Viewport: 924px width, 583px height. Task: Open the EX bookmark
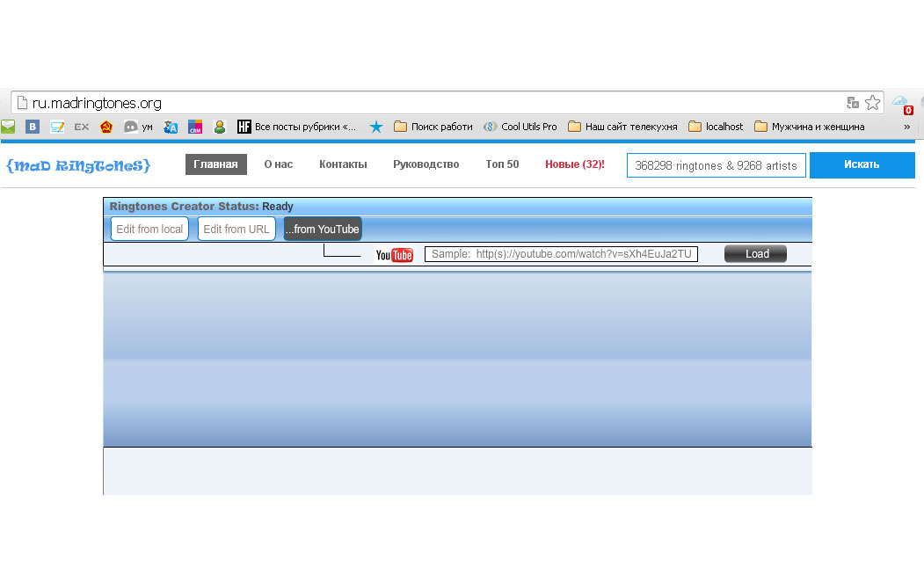tap(81, 127)
